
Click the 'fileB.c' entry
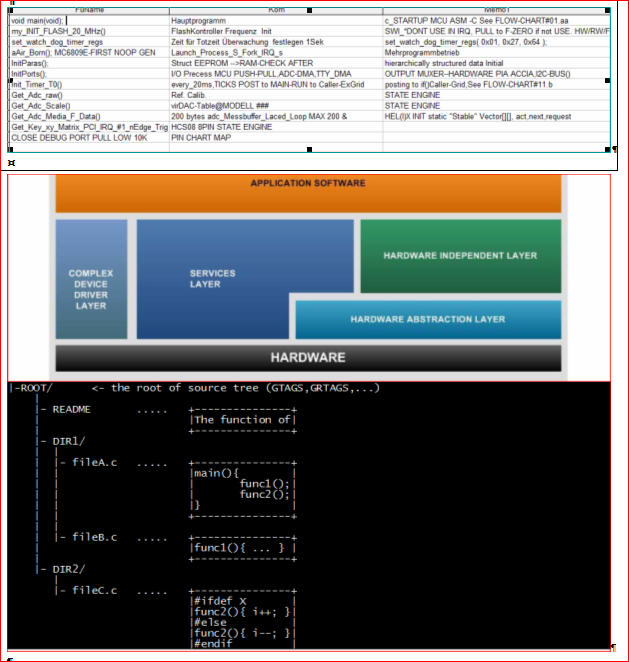pyautogui.click(x=95, y=537)
